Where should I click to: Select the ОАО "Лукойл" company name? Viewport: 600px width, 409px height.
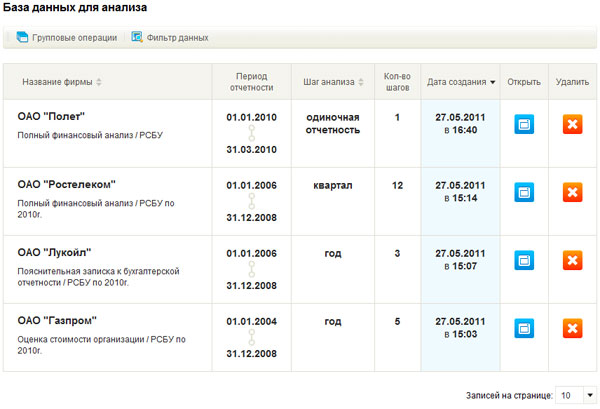[x=58, y=252]
